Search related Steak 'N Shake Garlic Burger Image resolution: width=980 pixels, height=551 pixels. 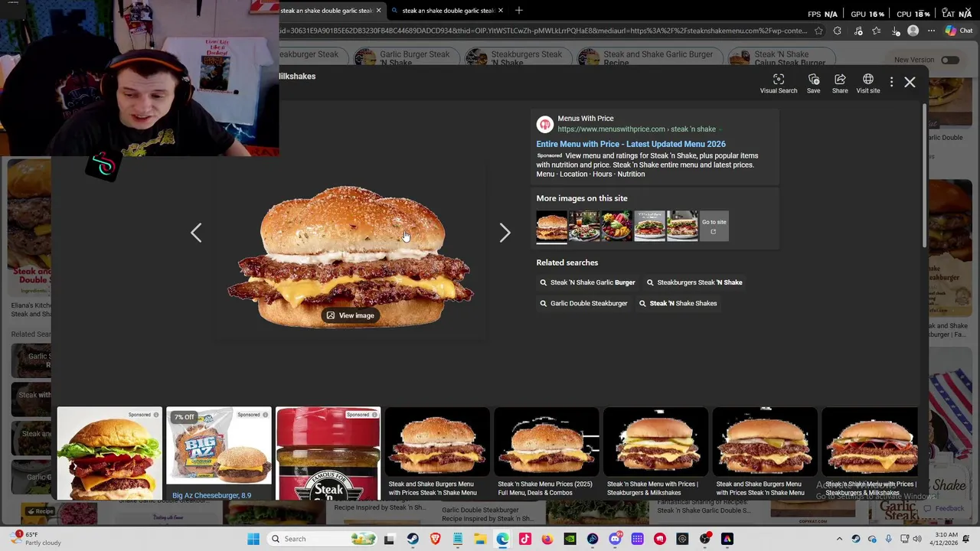587,282
